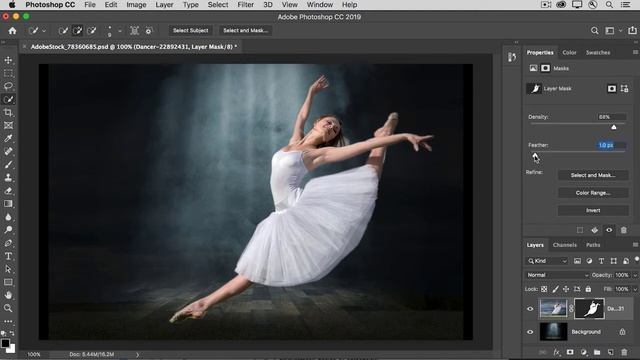Image resolution: width=640 pixels, height=360 pixels.
Task: Toggle Lock position icon
Action: click(566, 289)
